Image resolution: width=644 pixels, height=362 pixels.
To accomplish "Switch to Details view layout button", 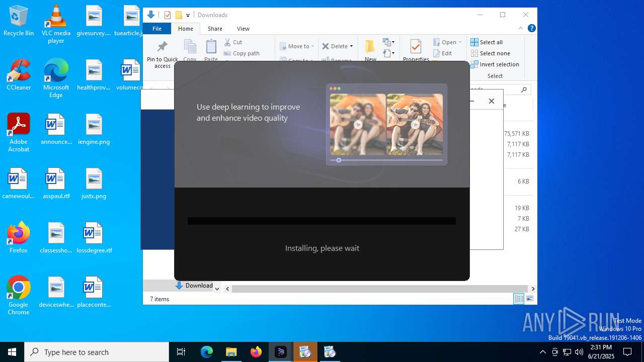I will pyautogui.click(x=518, y=299).
